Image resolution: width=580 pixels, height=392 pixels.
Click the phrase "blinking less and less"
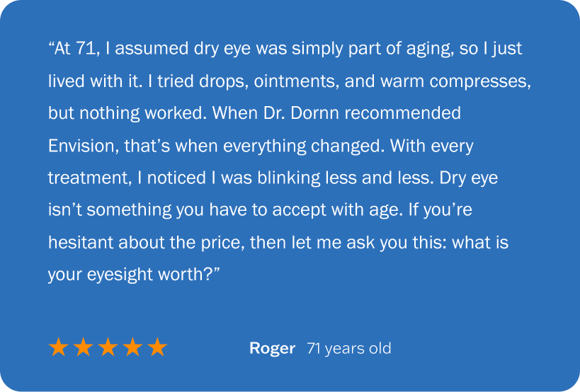pos(339,178)
